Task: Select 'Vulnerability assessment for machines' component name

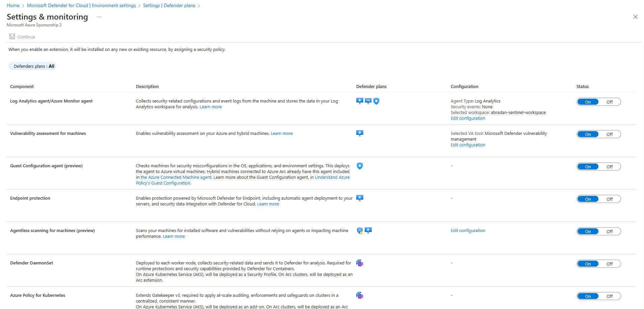Action: tap(48, 133)
